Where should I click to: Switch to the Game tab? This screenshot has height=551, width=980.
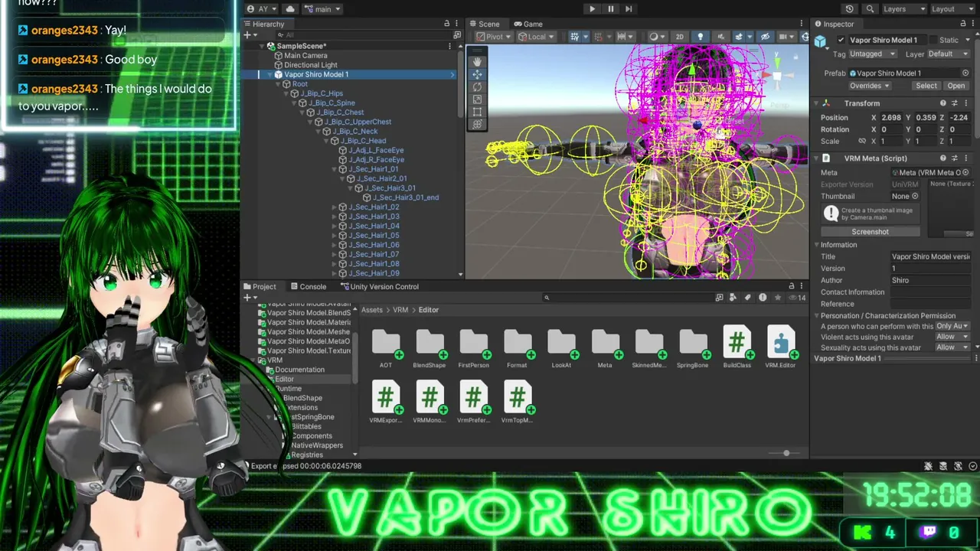click(528, 24)
